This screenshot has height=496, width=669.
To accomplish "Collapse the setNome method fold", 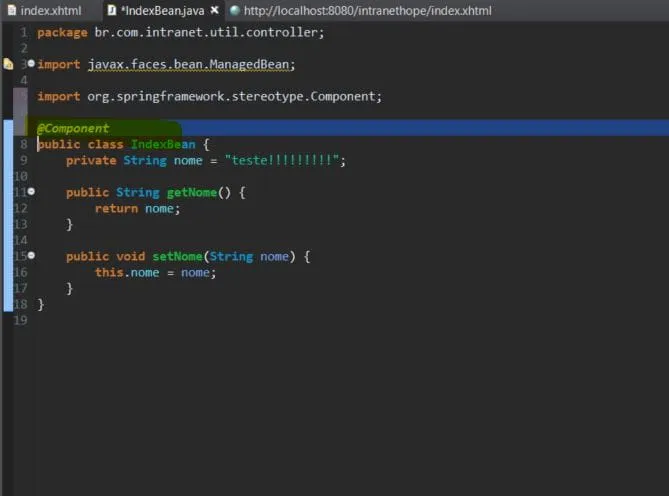I will click(x=31, y=255).
